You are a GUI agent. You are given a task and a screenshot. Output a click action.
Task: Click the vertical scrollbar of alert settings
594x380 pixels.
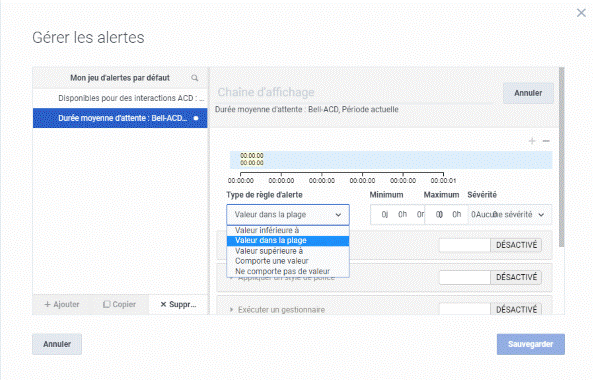[561, 158]
